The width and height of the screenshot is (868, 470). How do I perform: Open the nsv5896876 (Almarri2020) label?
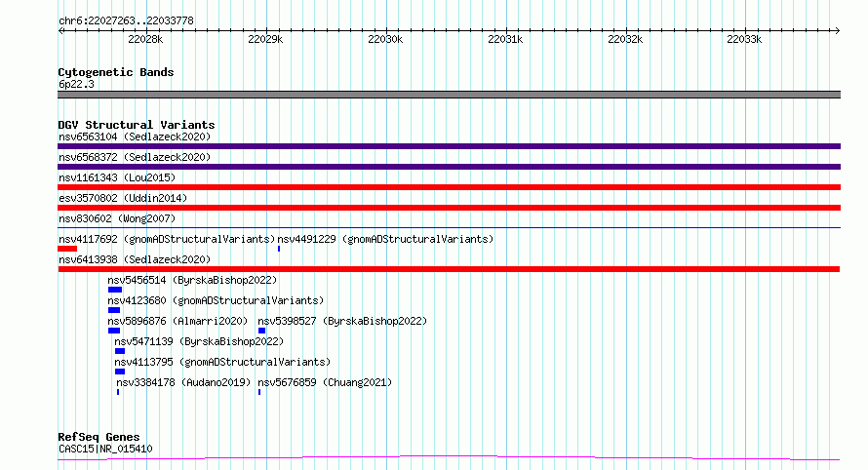click(178, 321)
